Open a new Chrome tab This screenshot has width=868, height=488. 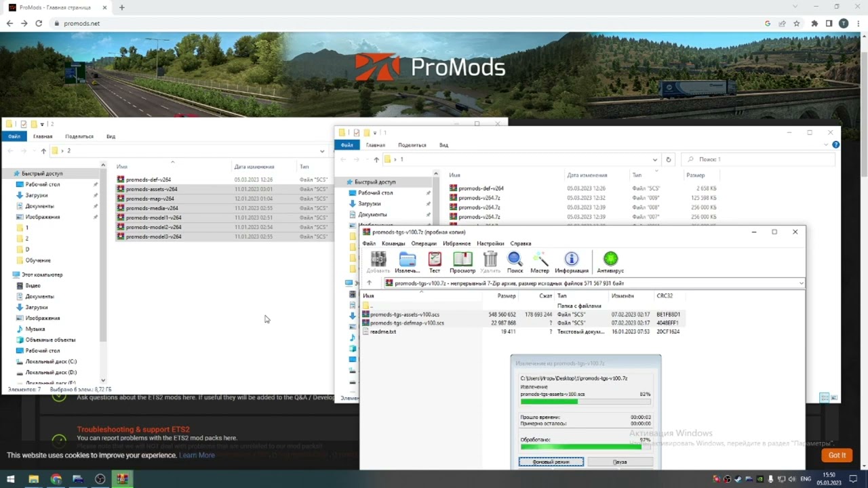click(121, 7)
